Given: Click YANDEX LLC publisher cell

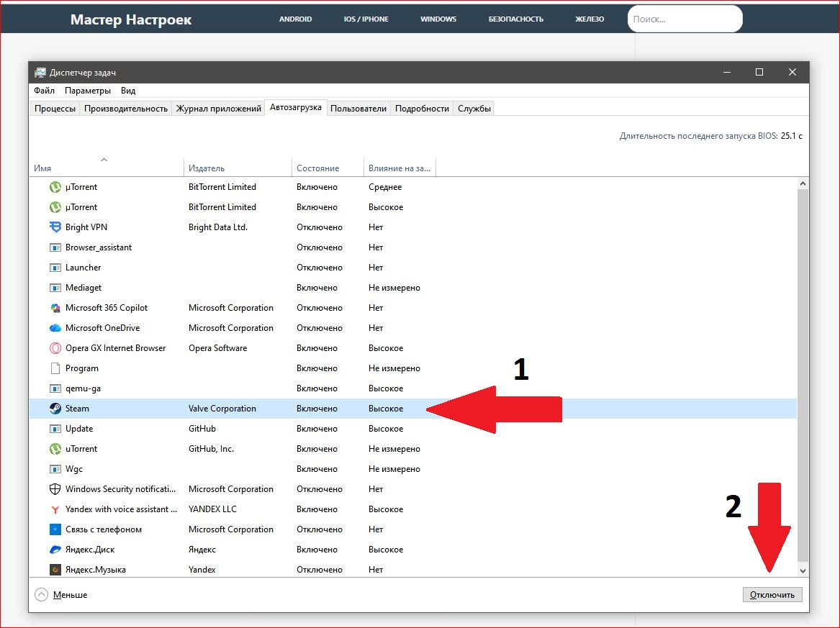Looking at the screenshot, I should [x=212, y=509].
